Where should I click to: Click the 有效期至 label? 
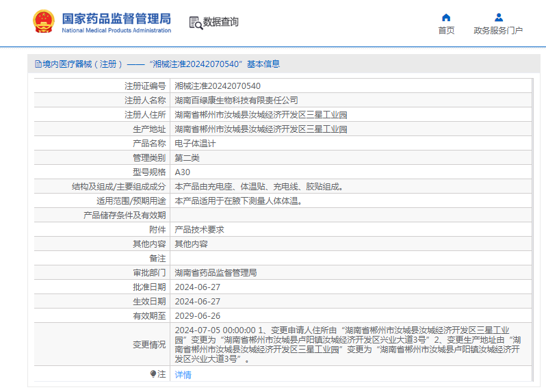[149, 316]
